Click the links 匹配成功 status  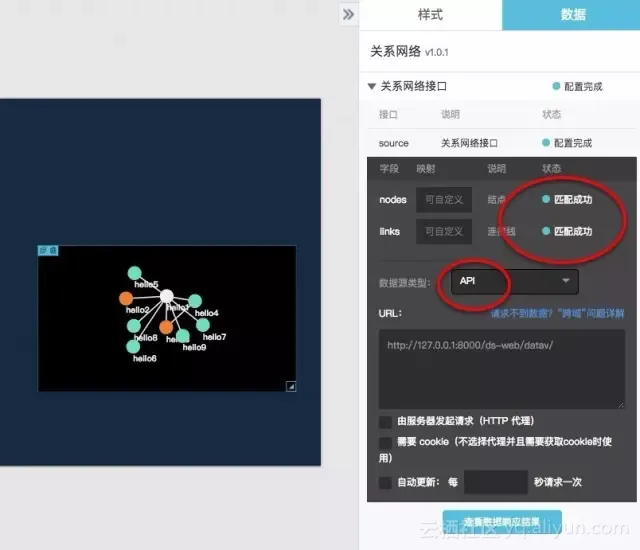pyautogui.click(x=567, y=231)
